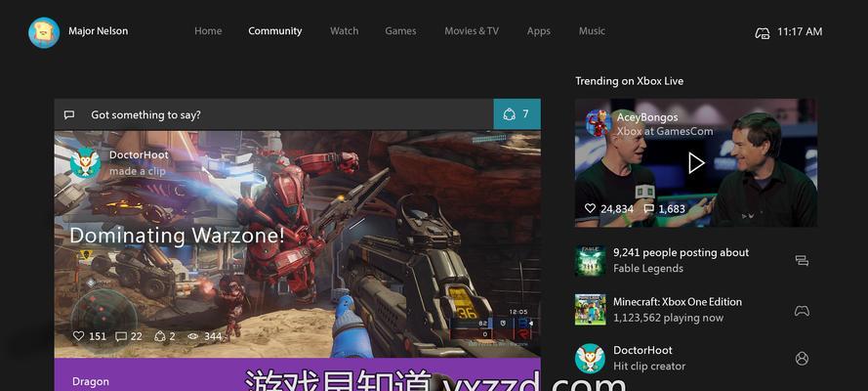Open DoctorHoot Hit clip creator item
Image resolution: width=868 pixels, height=391 pixels.
pos(649,359)
